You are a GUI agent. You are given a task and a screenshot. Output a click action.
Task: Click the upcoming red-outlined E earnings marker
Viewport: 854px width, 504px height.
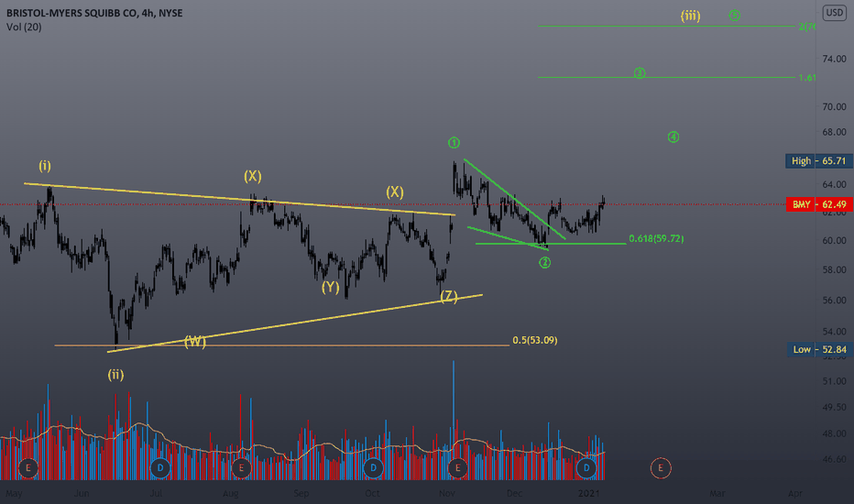click(x=661, y=467)
